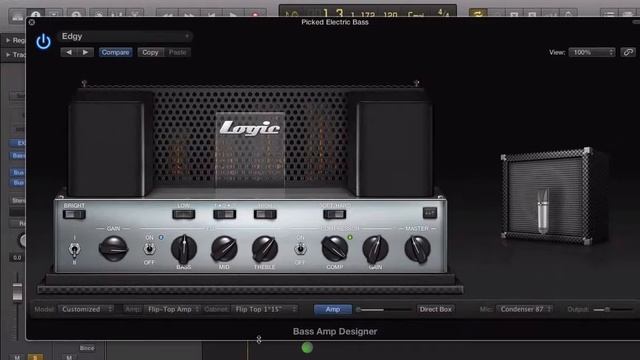
Task: Click the Amp button in bottom bar
Action: coord(333,309)
